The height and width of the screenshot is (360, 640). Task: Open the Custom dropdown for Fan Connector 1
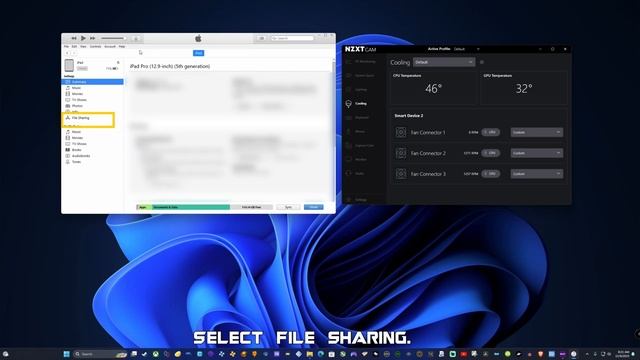point(537,132)
